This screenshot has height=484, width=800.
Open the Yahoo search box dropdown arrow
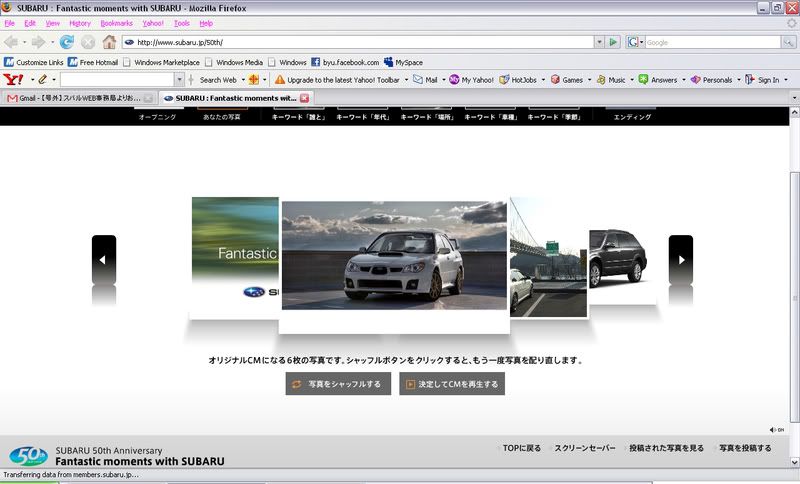pos(179,80)
